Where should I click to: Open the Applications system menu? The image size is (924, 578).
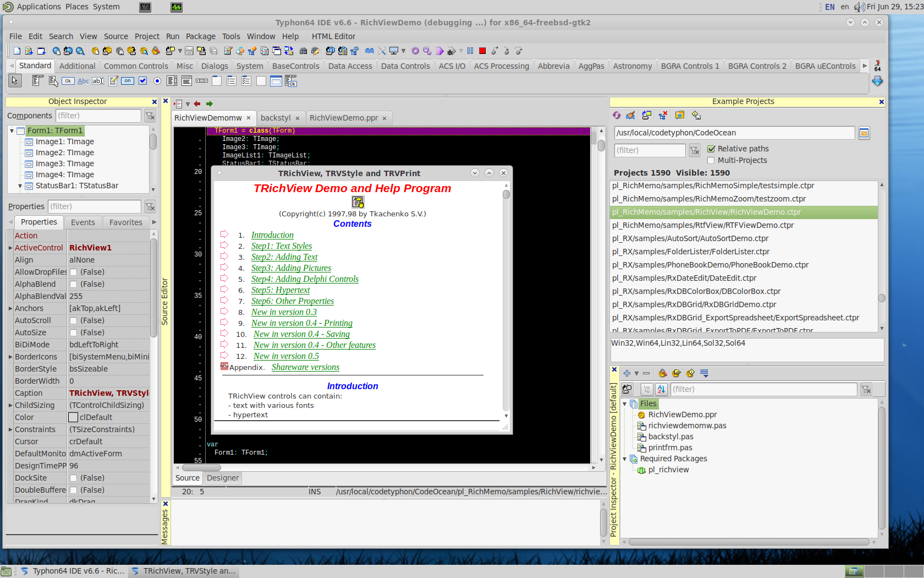[38, 7]
